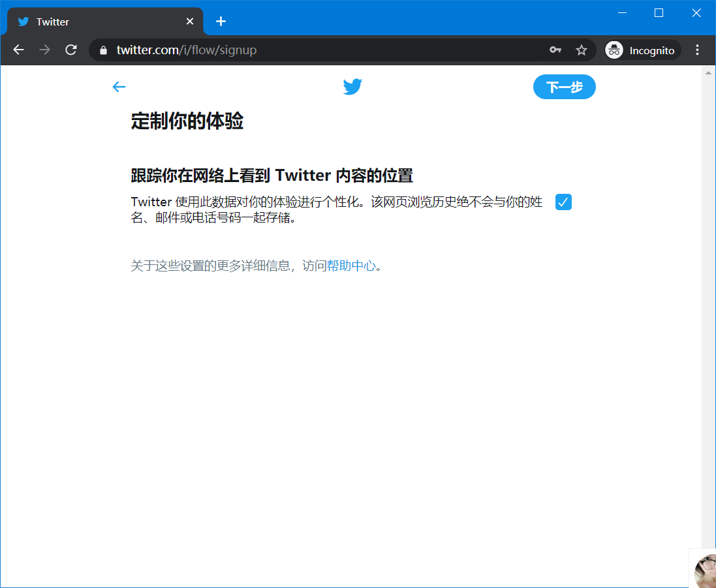Maximize the Chrome window
The width and height of the screenshot is (716, 588).
pyautogui.click(x=659, y=13)
